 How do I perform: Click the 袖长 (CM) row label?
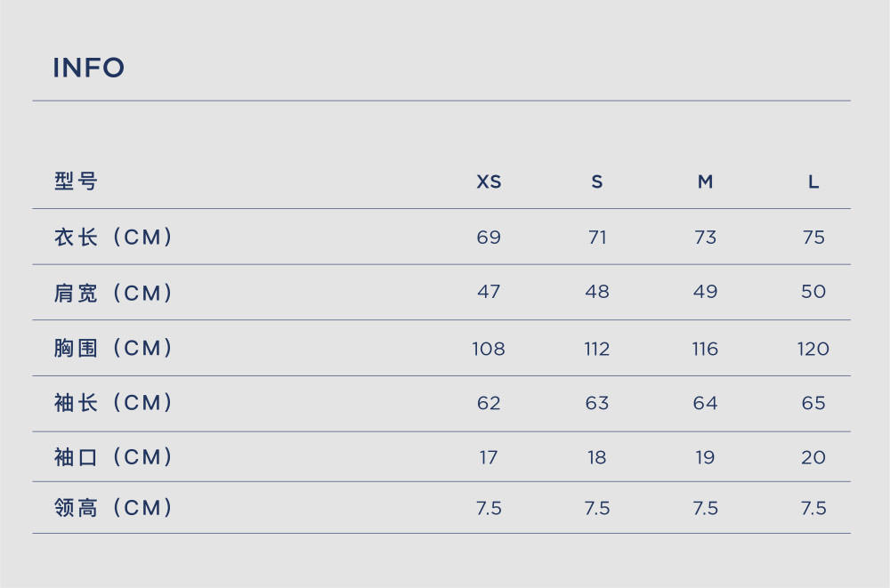[114, 402]
